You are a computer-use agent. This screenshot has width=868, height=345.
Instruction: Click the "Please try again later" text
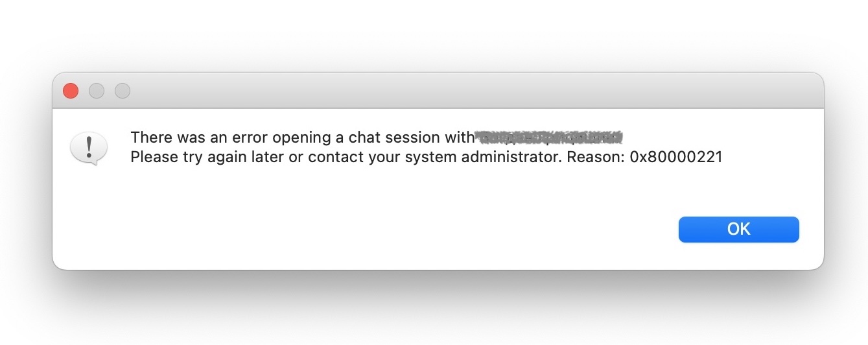click(207, 157)
